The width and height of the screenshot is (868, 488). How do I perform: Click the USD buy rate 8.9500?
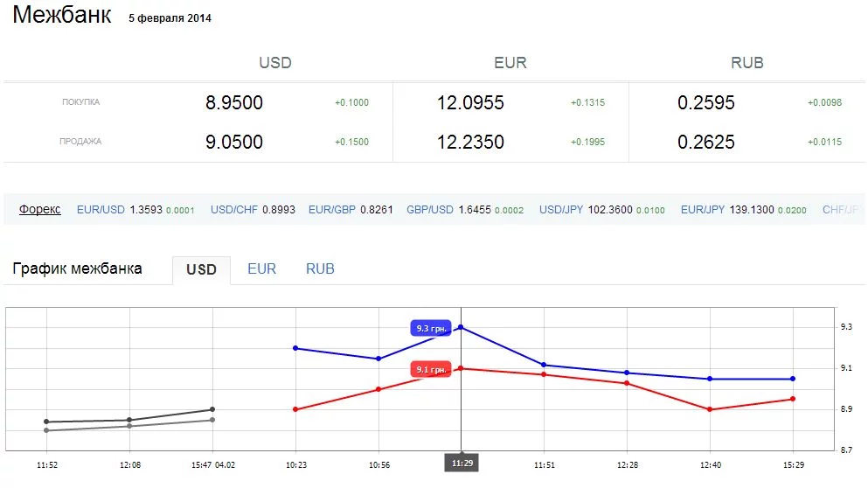point(234,103)
